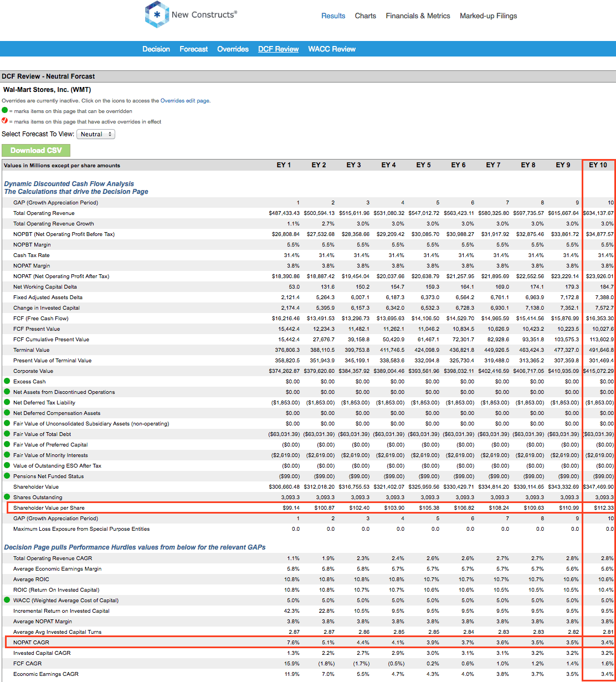The image size is (616, 682).
Task: Click green dot beside Value of Outstanding ESO
Action: pyautogui.click(x=7, y=465)
